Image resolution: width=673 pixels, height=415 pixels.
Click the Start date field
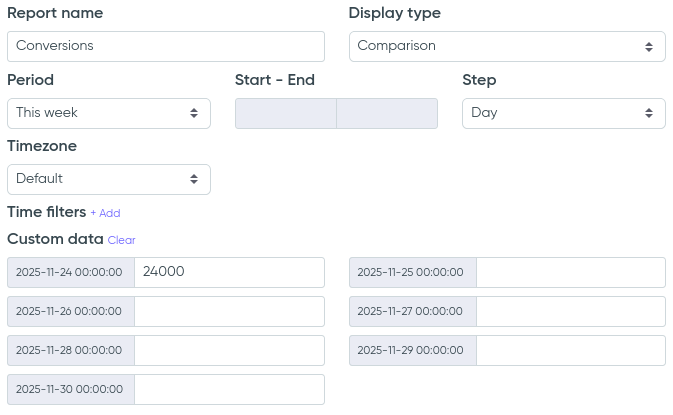pyautogui.click(x=285, y=113)
